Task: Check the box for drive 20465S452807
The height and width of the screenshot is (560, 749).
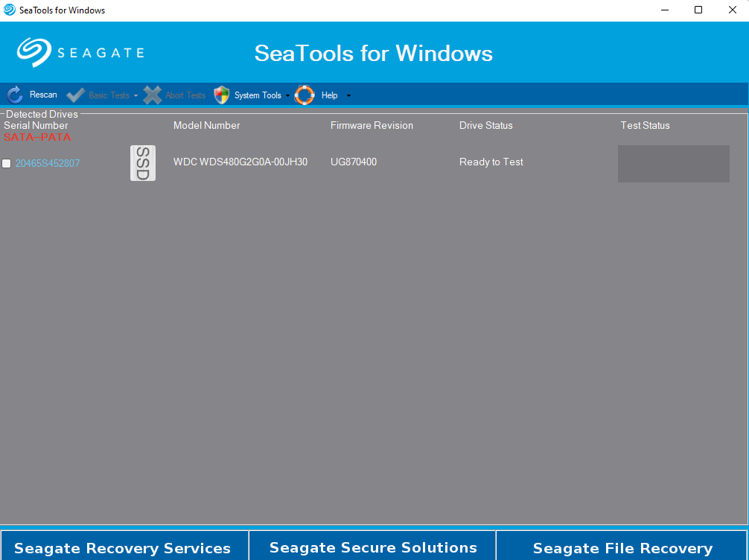Action: [7, 163]
